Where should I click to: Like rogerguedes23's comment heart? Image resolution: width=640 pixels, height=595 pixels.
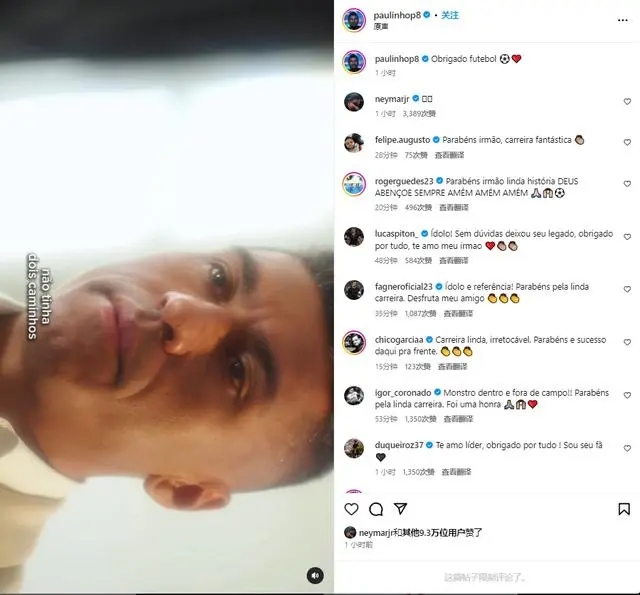click(x=627, y=184)
